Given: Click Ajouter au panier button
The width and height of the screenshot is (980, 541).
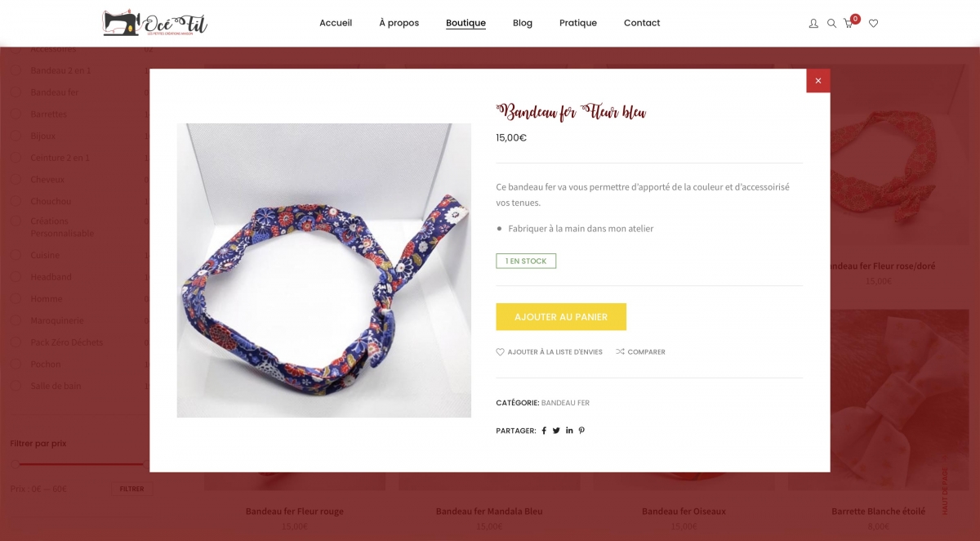Looking at the screenshot, I should click(561, 317).
